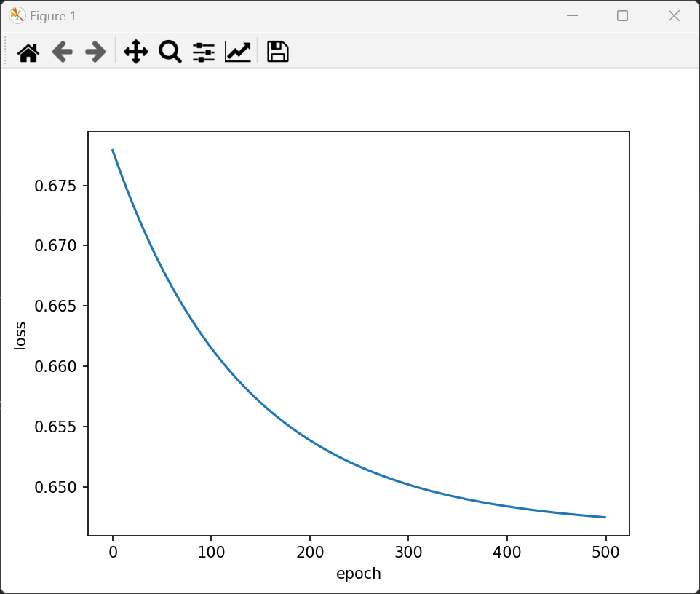Click the 500 x-axis tick label
The width and height of the screenshot is (700, 594).
pos(605,553)
